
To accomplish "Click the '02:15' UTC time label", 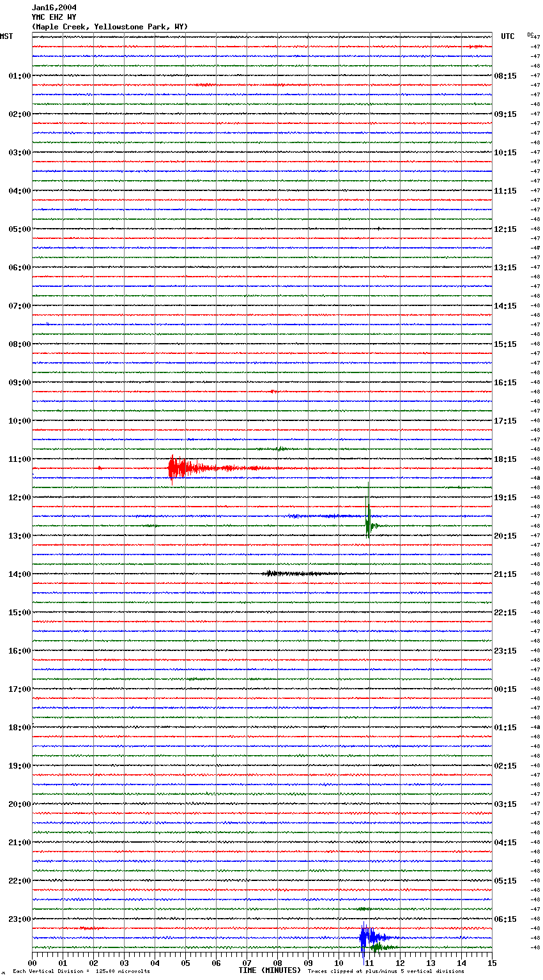I will (x=505, y=766).
